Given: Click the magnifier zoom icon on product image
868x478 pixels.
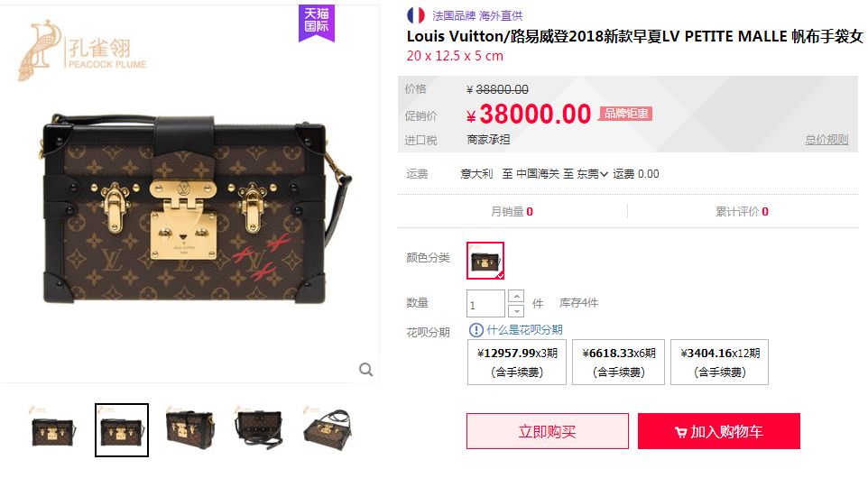Looking at the screenshot, I should tap(366, 369).
